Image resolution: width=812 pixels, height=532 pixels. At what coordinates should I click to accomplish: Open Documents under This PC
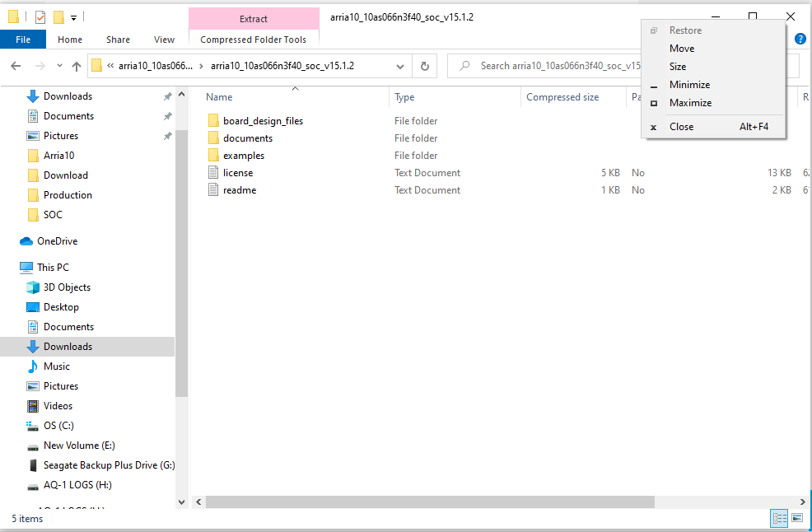[68, 327]
